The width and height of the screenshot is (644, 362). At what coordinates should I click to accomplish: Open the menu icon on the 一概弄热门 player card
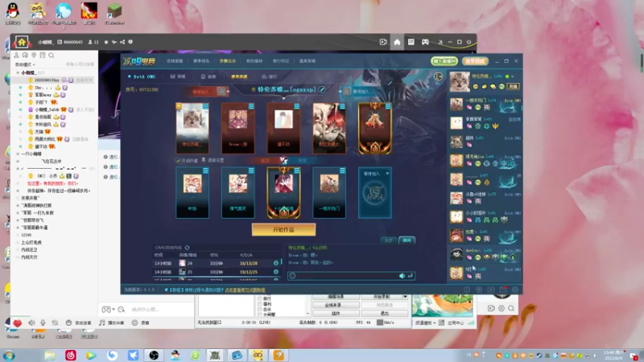click(342, 171)
